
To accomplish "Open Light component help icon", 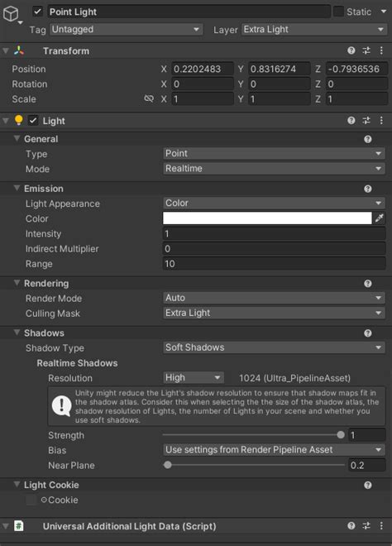I will point(351,121).
